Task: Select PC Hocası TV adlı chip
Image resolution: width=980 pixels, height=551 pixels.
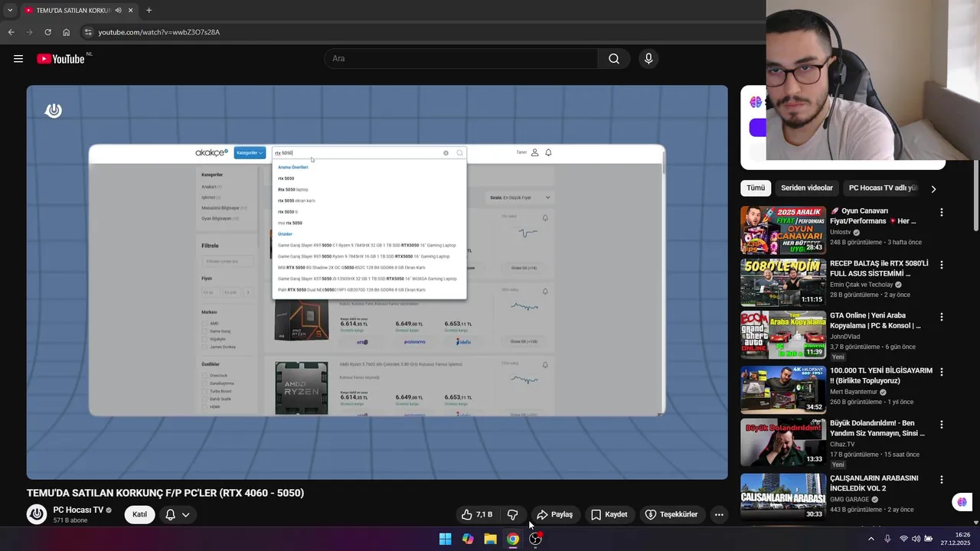Action: click(882, 188)
